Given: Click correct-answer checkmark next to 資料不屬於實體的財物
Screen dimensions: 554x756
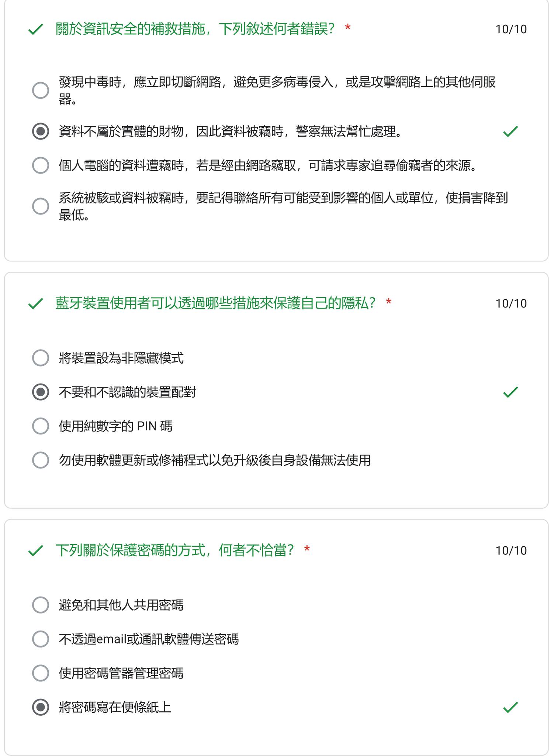Looking at the screenshot, I should (510, 131).
